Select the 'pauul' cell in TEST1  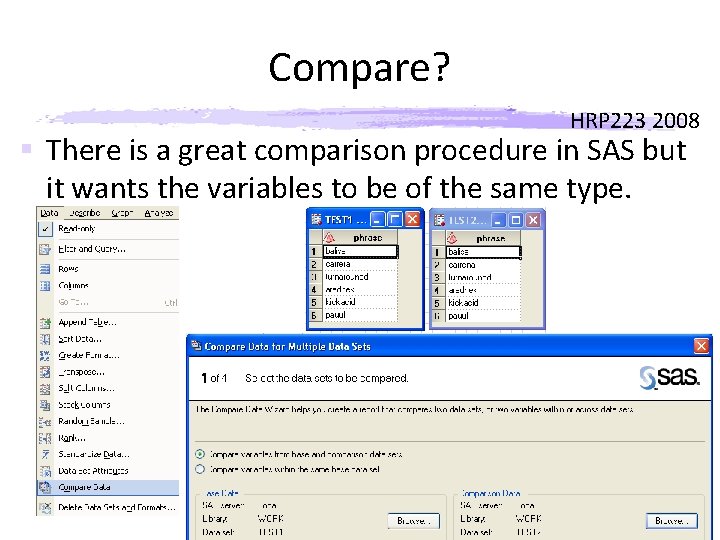[360, 315]
